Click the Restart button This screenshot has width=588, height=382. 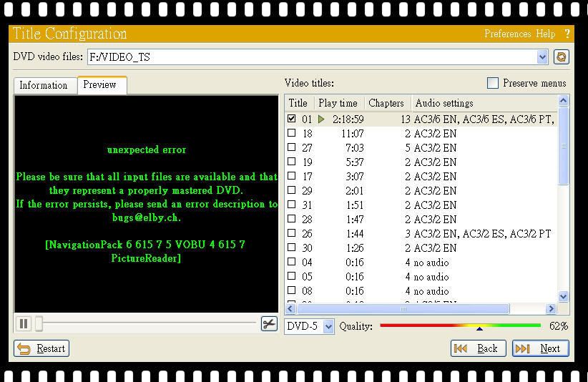coord(42,348)
